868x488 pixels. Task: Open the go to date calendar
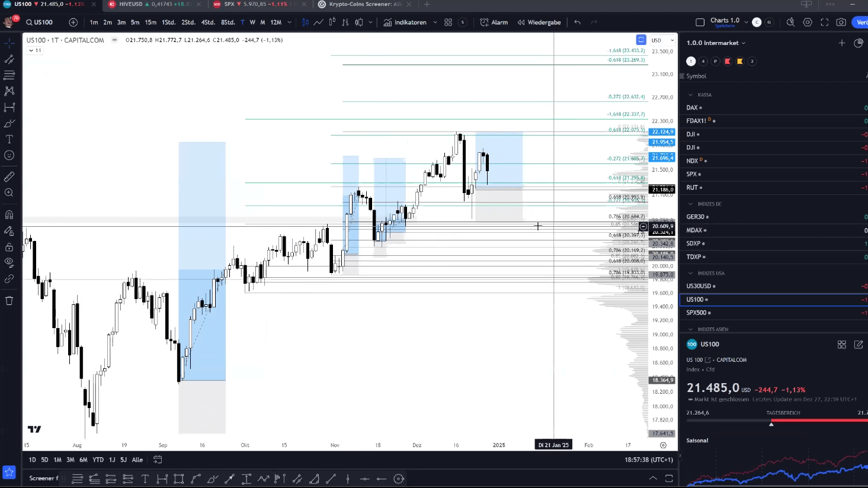(158, 460)
